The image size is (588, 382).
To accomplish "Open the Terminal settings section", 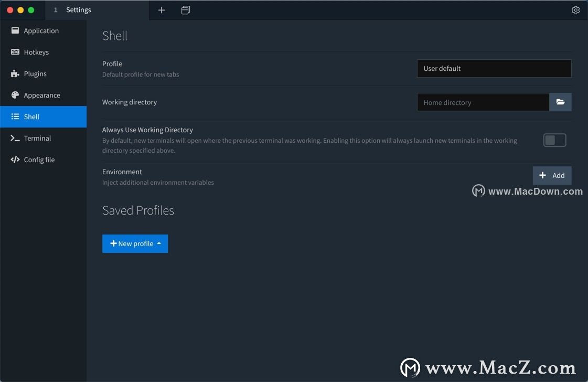I will click(x=43, y=138).
